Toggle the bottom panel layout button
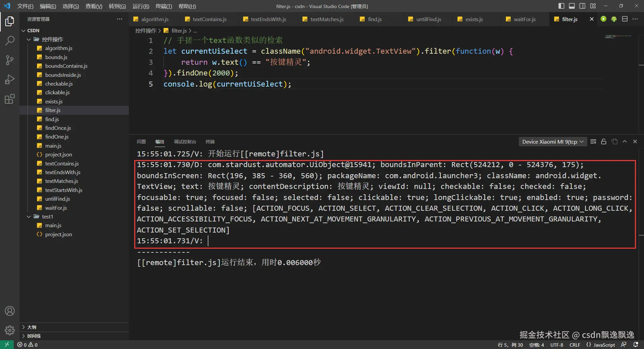 coord(572,6)
